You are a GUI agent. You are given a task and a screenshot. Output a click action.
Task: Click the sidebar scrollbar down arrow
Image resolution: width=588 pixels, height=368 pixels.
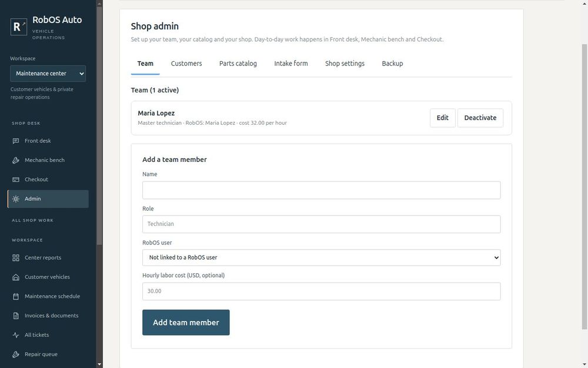pyautogui.click(x=99, y=364)
